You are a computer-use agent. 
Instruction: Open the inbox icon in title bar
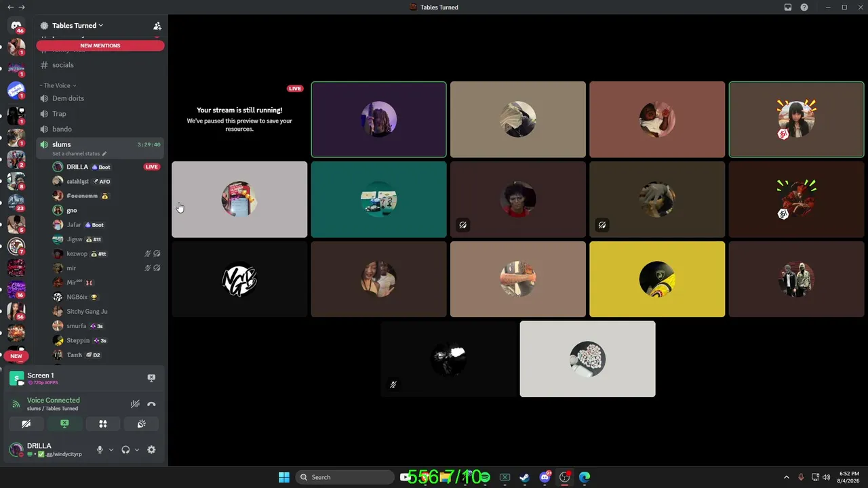[x=788, y=7]
